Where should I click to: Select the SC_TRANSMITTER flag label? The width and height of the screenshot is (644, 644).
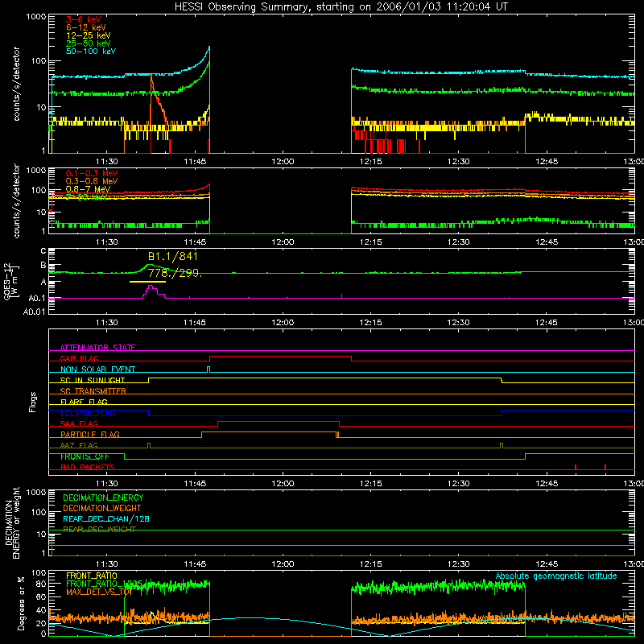click(93, 391)
